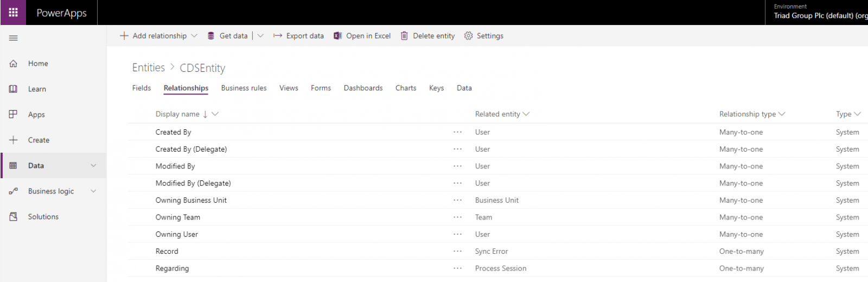Click the Learn book icon
The width and height of the screenshot is (868, 282).
pyautogui.click(x=13, y=89)
